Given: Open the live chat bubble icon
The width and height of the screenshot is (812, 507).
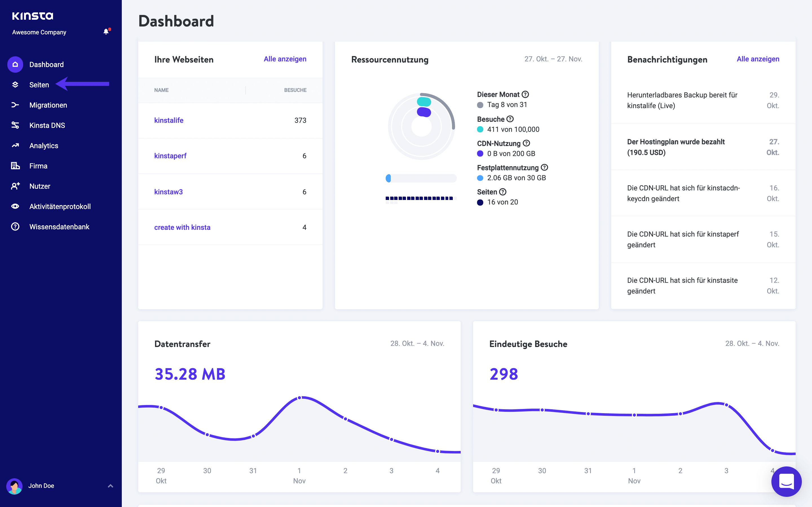Looking at the screenshot, I should [787, 482].
